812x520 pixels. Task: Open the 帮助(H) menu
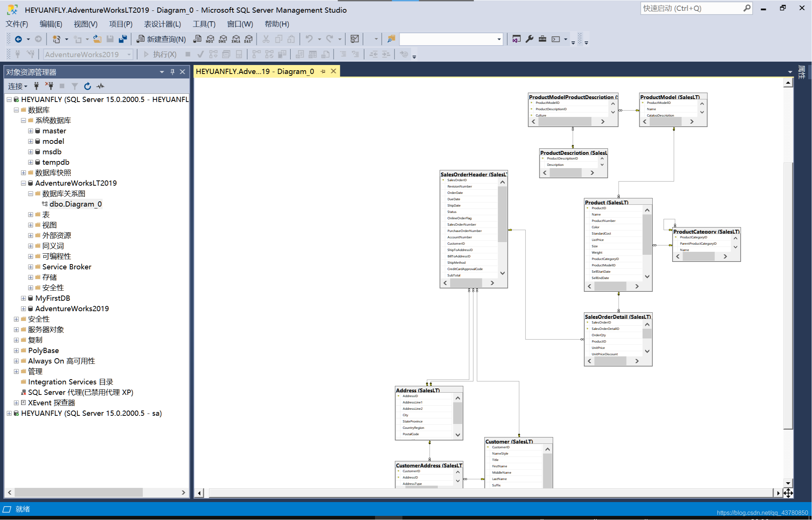click(277, 24)
